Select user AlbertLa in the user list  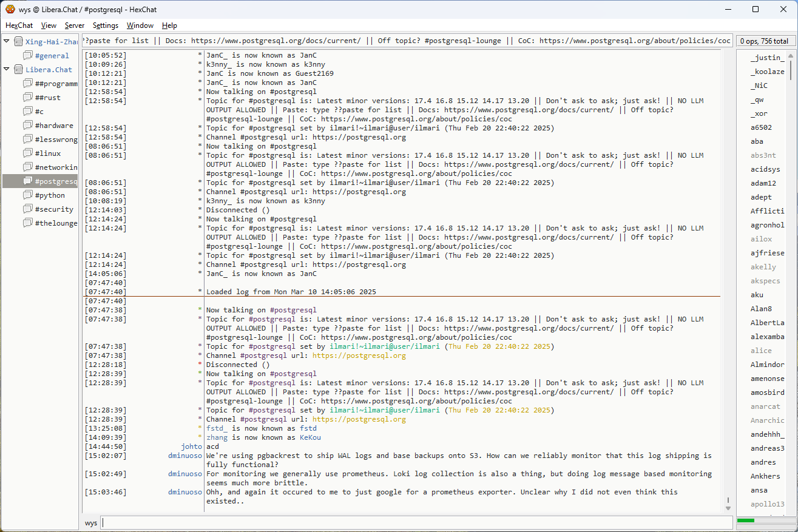point(767,323)
